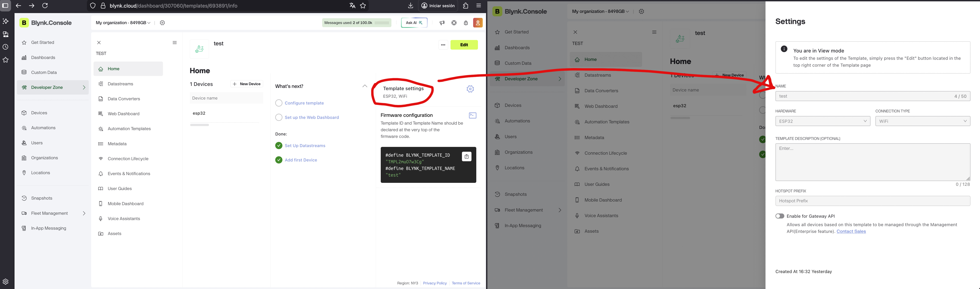Screen dimensions: 980x289
Task: Go to Web Dashboard menu item
Action: 123,114
